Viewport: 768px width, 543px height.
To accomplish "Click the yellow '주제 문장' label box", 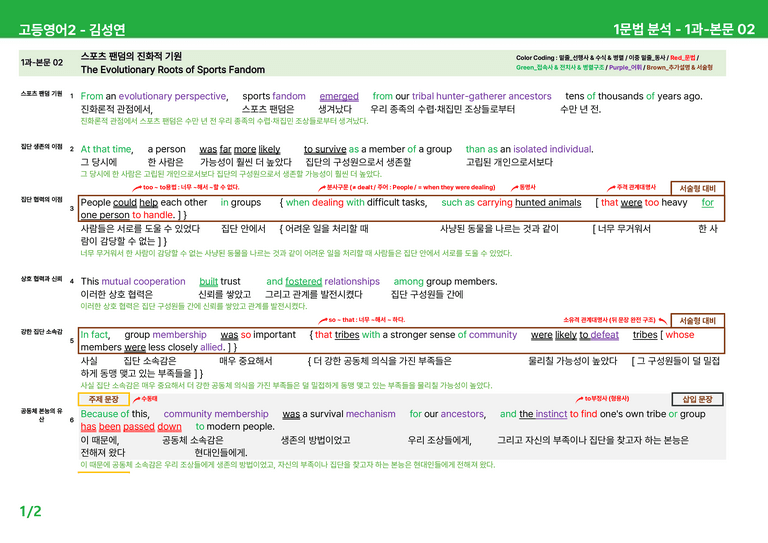I will 103,399.
